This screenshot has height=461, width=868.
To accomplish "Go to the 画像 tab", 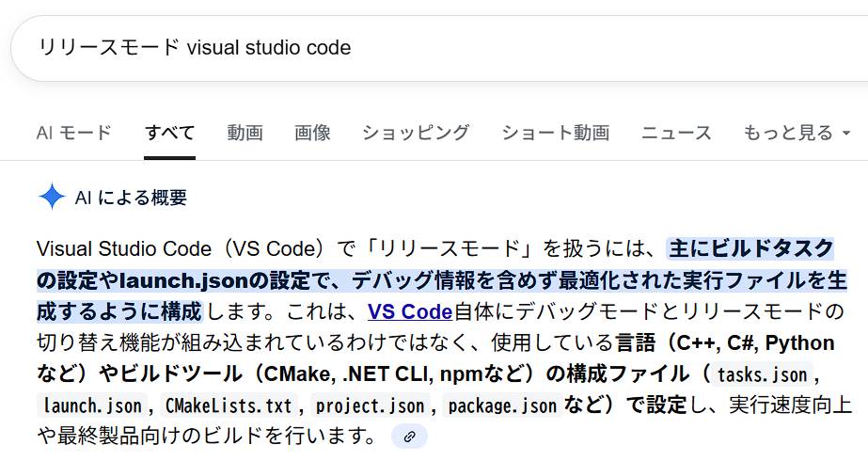I will 312,133.
